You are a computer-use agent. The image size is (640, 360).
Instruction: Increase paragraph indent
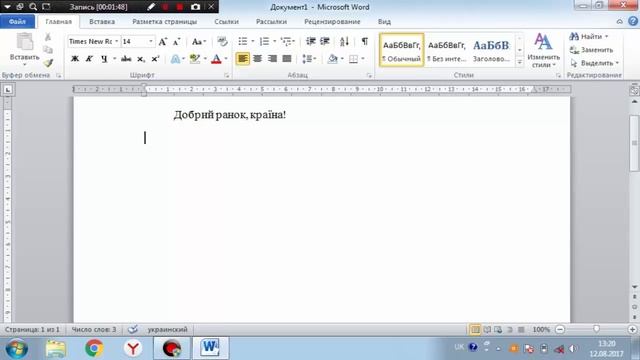coord(325,42)
